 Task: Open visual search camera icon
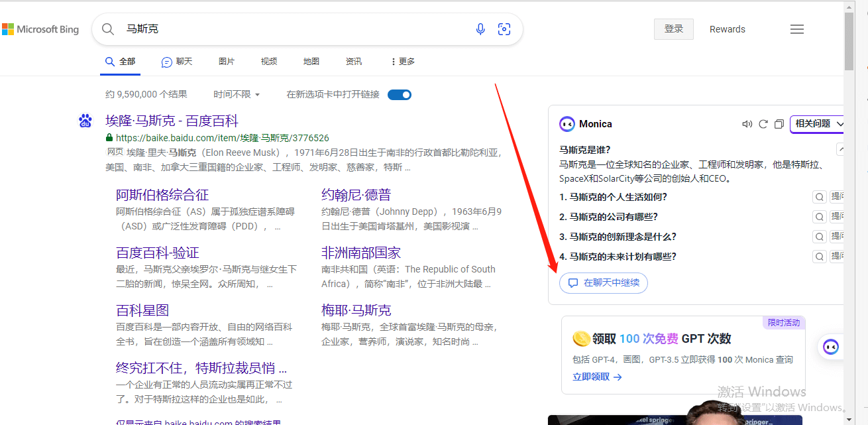504,29
